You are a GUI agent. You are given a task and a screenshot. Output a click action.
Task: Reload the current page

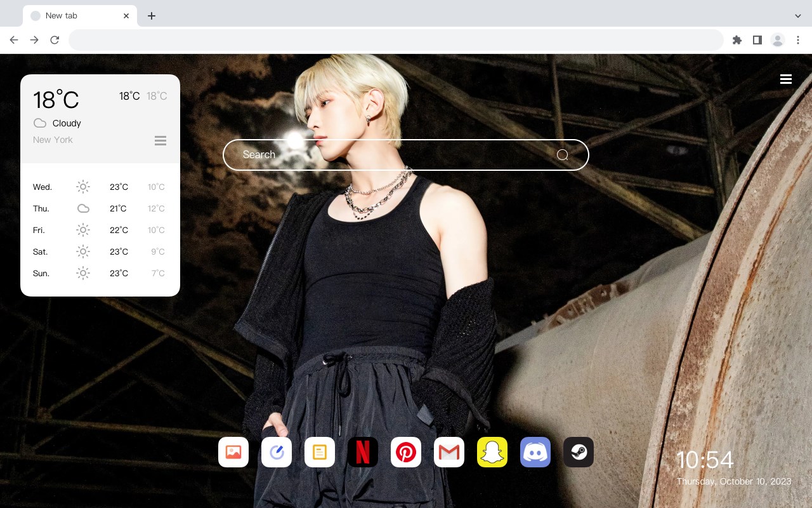coord(55,40)
